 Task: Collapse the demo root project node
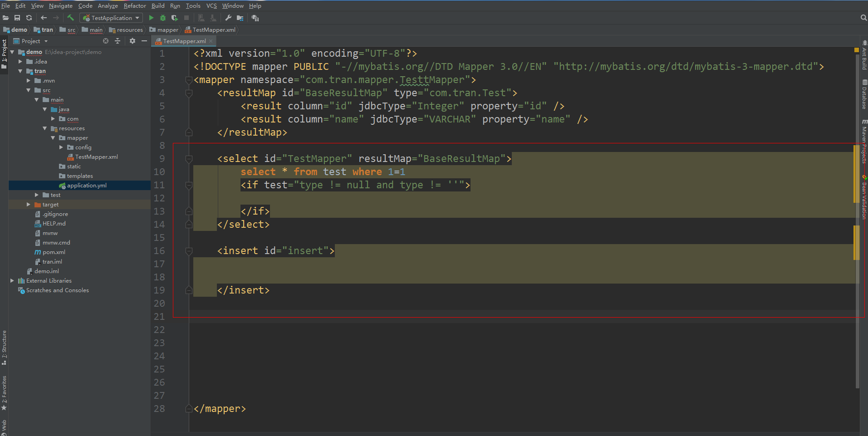tap(12, 52)
